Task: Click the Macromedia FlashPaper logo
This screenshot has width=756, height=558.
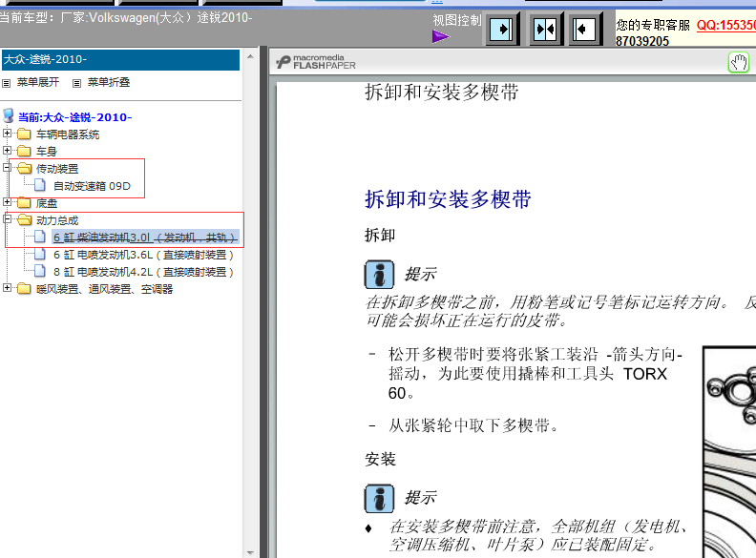Action: coord(316,62)
